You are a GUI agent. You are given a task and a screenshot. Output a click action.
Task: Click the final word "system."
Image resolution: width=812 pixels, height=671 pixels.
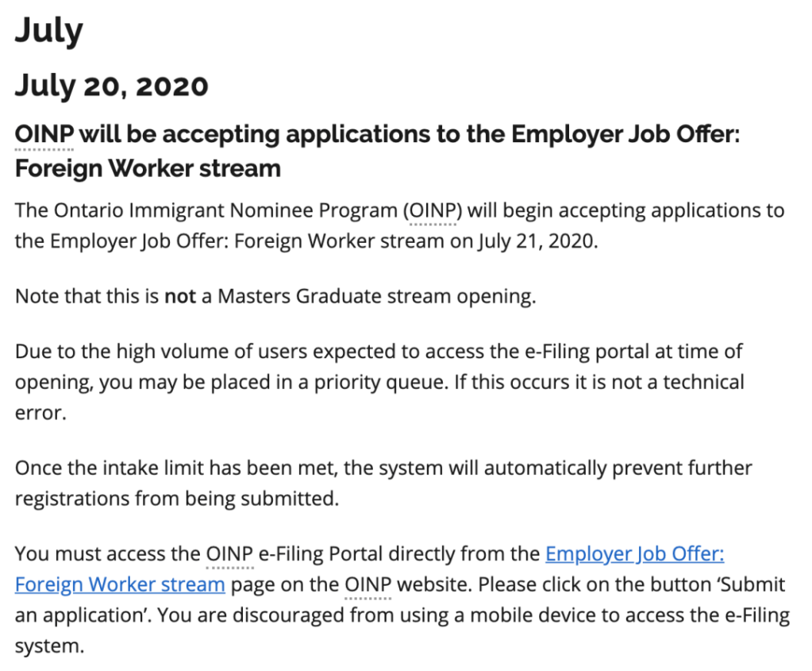(49, 646)
